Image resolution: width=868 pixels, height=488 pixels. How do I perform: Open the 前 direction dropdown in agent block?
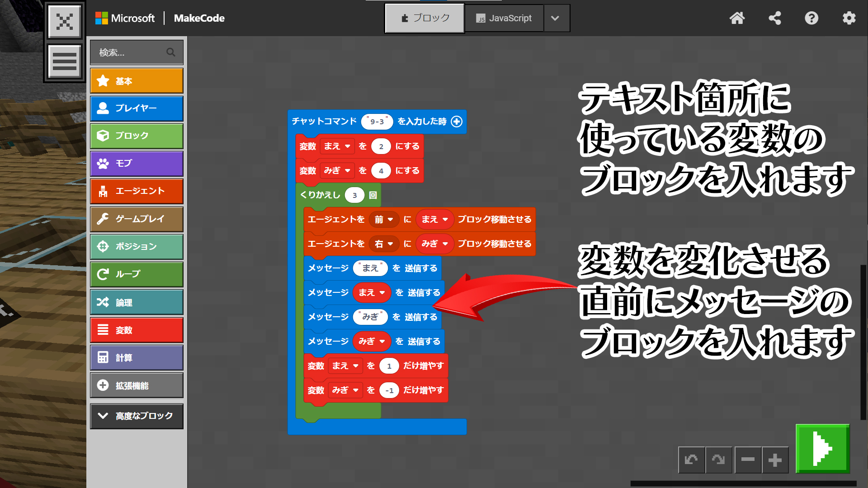pyautogui.click(x=384, y=219)
